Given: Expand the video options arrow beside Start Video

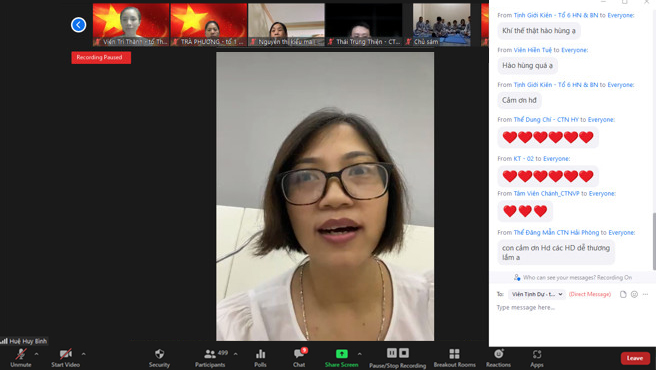Looking at the screenshot, I should click(84, 354).
